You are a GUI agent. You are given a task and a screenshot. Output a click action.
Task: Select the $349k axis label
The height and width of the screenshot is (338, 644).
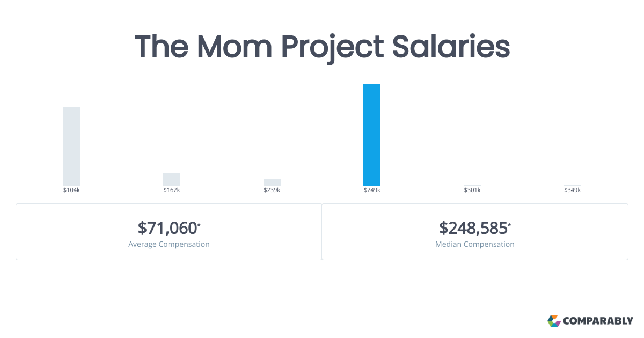(573, 190)
